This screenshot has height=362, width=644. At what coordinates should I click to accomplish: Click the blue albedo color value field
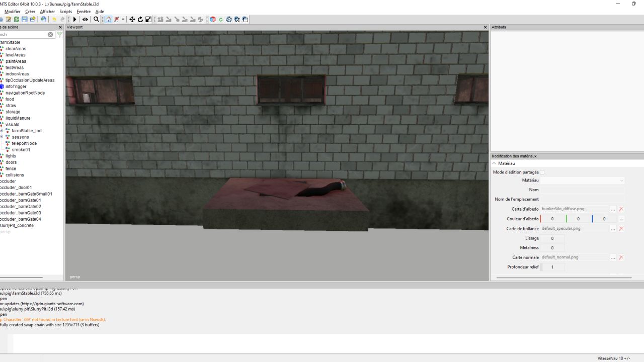[604, 219]
